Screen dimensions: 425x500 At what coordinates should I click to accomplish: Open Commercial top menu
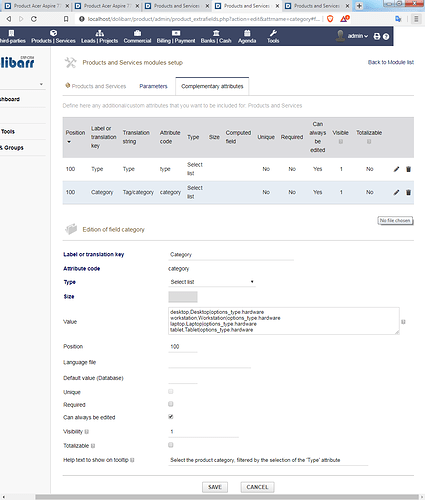137,37
